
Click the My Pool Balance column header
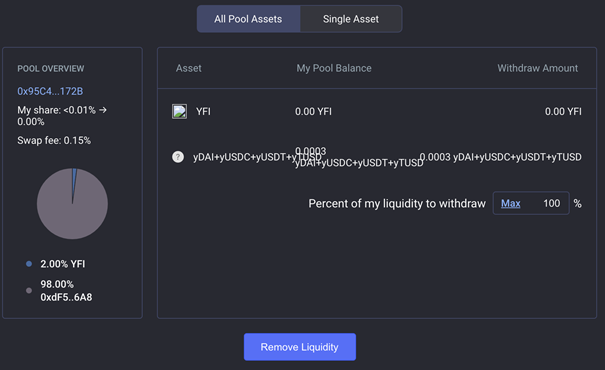coord(334,68)
